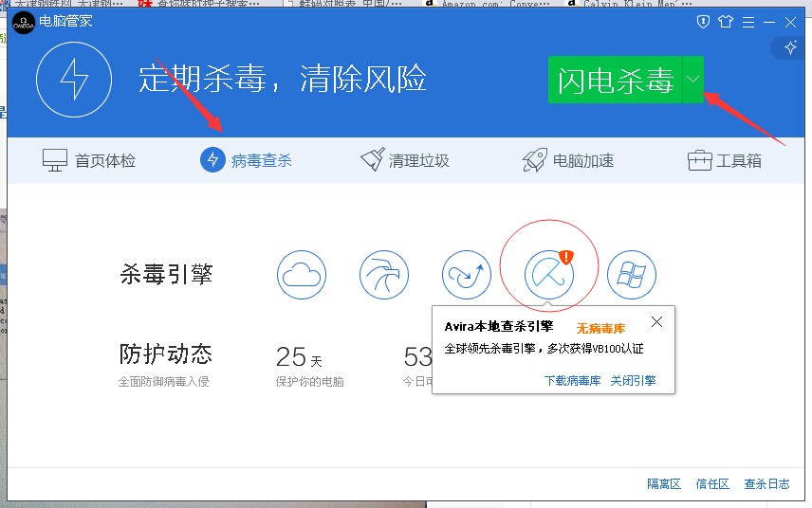Open the 信任区 trust zone link

point(712,483)
